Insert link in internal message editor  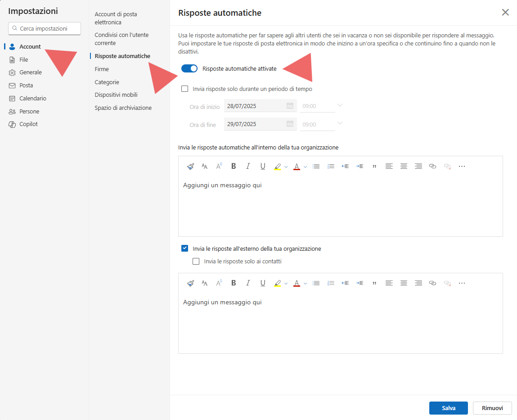(432, 166)
